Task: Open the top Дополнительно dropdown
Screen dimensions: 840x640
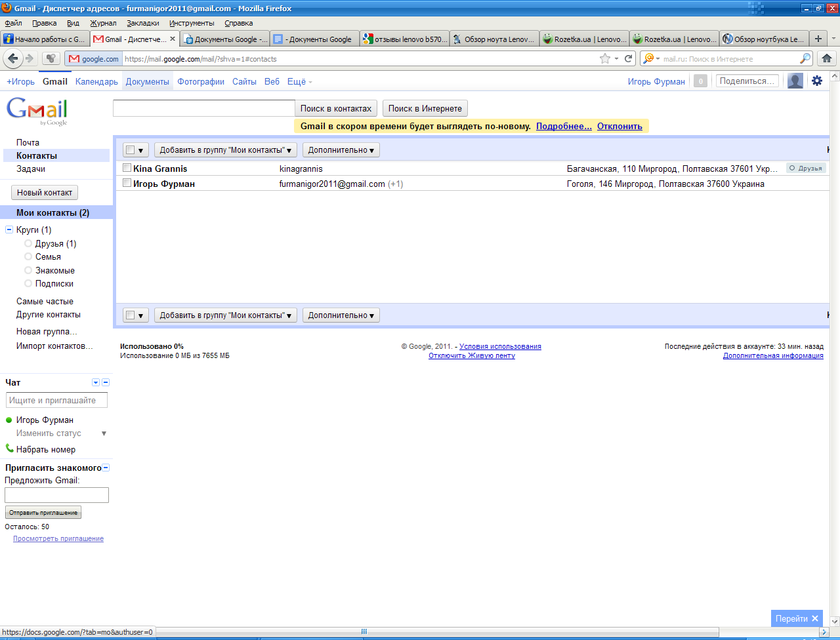Action: [341, 150]
